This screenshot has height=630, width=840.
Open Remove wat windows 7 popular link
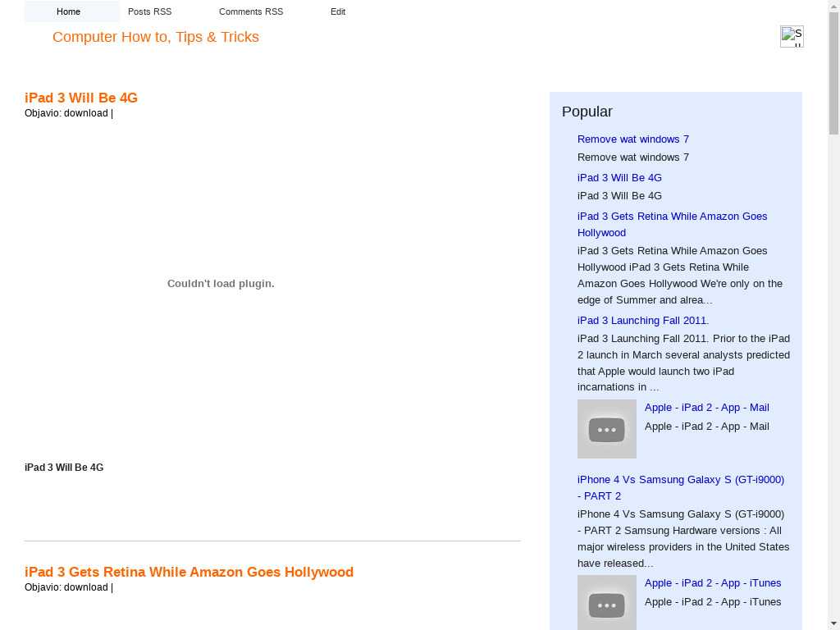[x=633, y=139]
